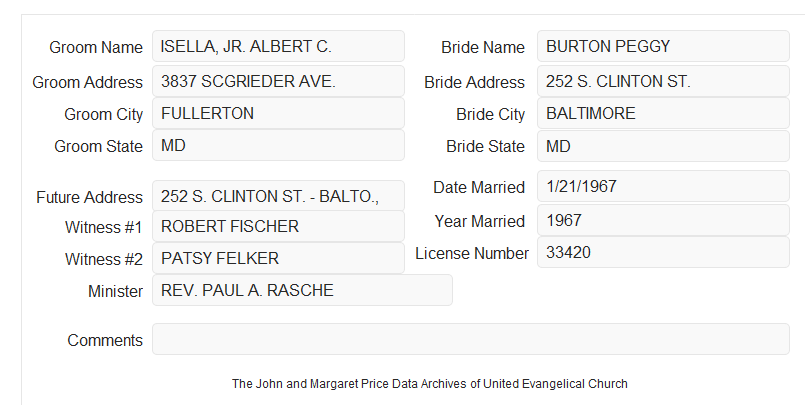Viewport: 805px width, 405px height.
Task: Click the Witness #1 field
Action: [278, 226]
